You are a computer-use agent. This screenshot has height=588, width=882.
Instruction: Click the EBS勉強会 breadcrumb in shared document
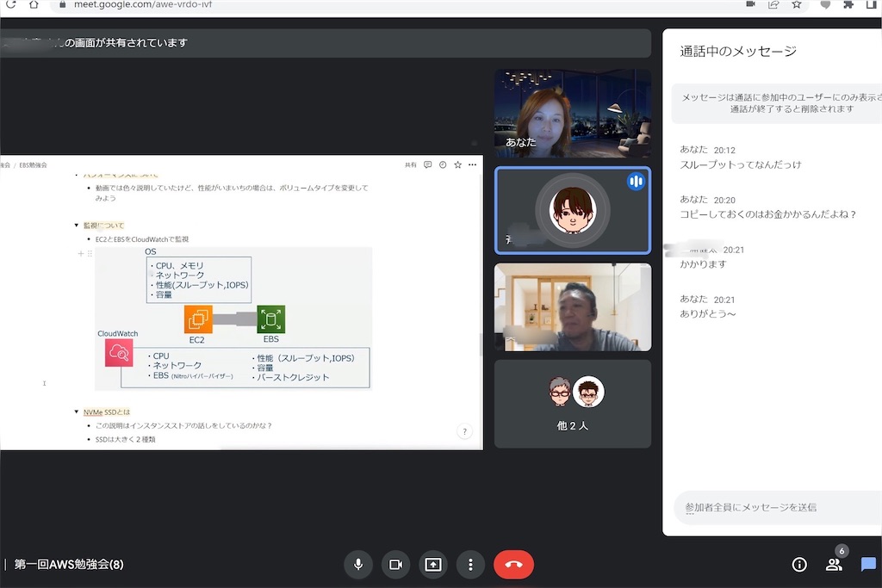tap(34, 165)
